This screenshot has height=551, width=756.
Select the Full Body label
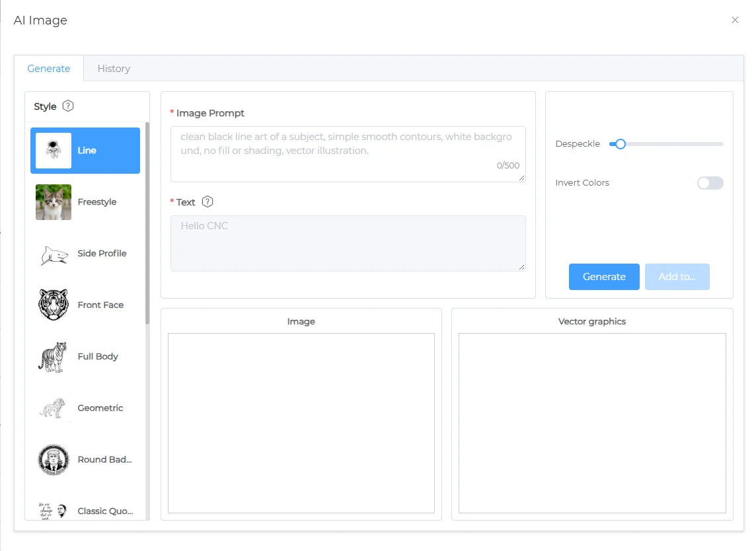coord(98,357)
